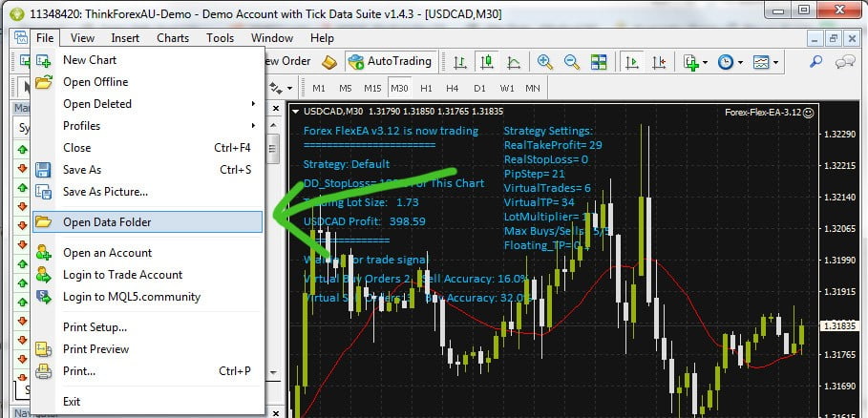Select Open Offline from File menu
This screenshot has width=868, height=418.
(x=147, y=82)
